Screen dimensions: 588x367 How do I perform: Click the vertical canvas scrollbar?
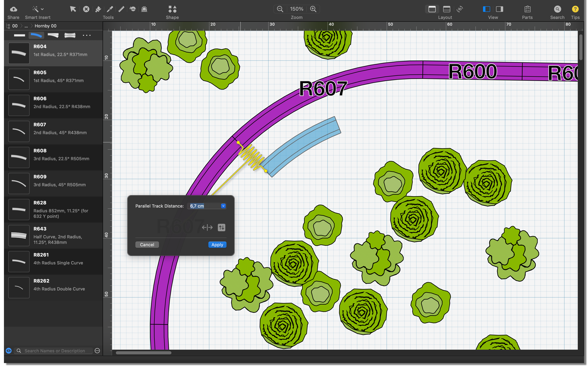pyautogui.click(x=581, y=47)
